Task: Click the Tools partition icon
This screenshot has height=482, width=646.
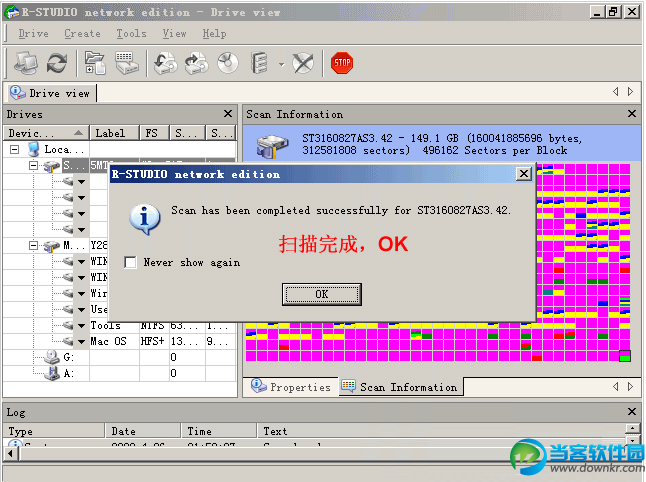Action: tap(68, 325)
